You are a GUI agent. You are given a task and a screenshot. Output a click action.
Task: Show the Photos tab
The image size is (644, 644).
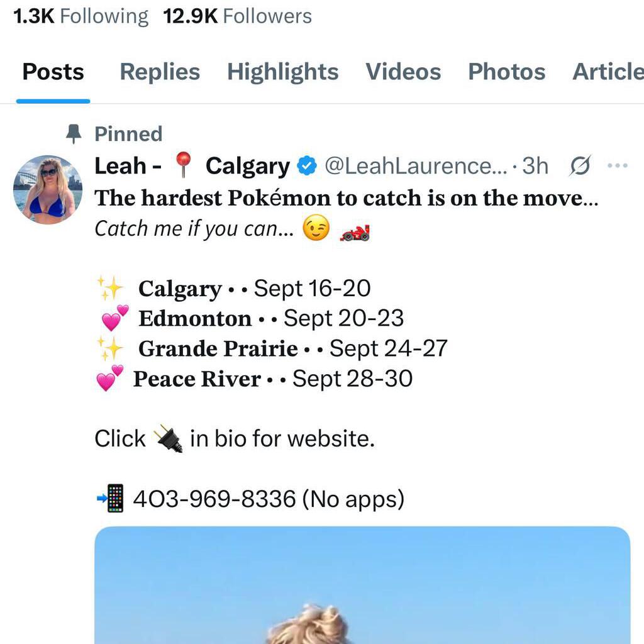point(506,72)
